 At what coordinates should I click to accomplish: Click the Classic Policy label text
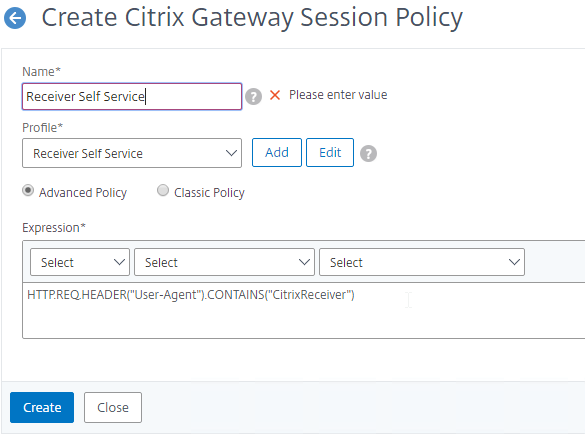[209, 193]
